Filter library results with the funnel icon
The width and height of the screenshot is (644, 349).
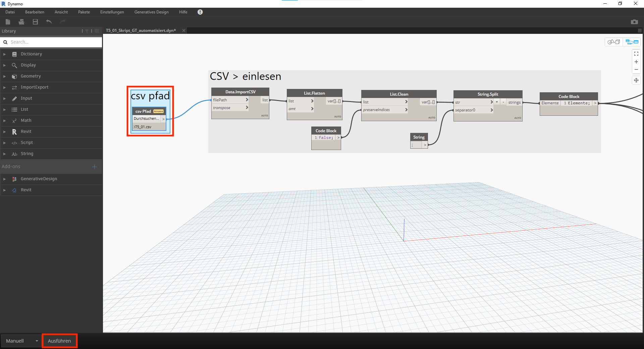87,31
